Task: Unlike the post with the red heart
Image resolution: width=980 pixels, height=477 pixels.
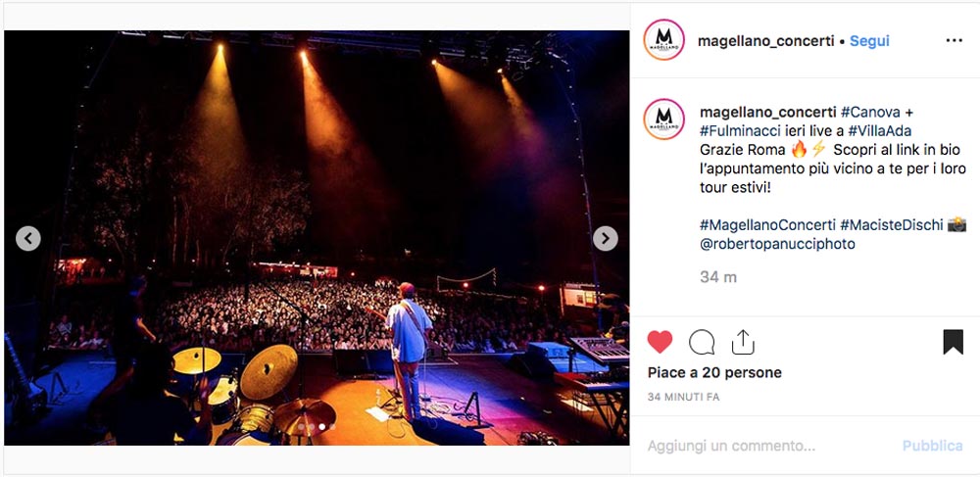Action: tap(660, 342)
